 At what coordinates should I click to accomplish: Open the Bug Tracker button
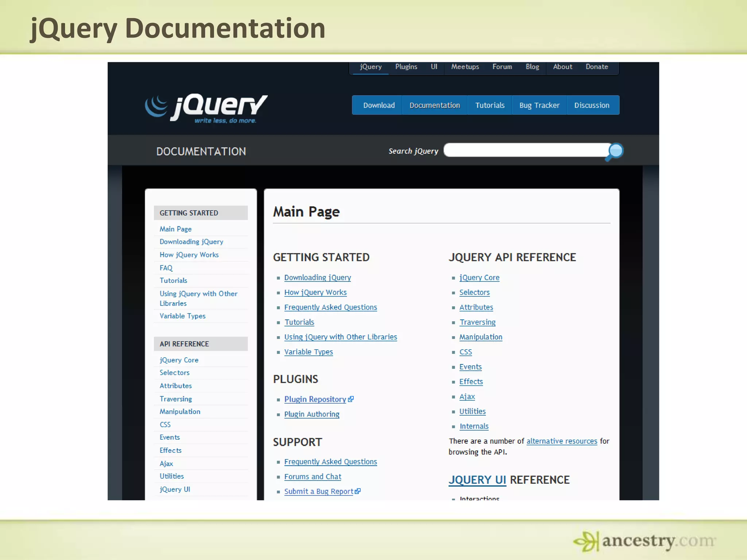[539, 105]
